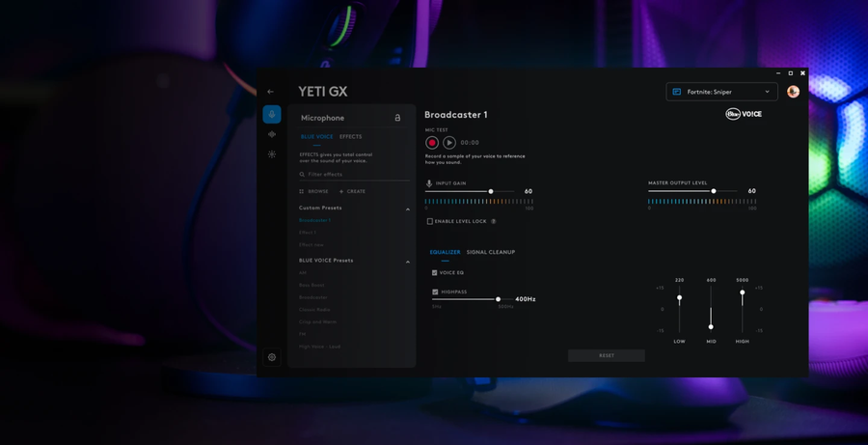Image resolution: width=868 pixels, height=445 pixels.
Task: Collapse the Custom Presets section
Action: pyautogui.click(x=408, y=209)
